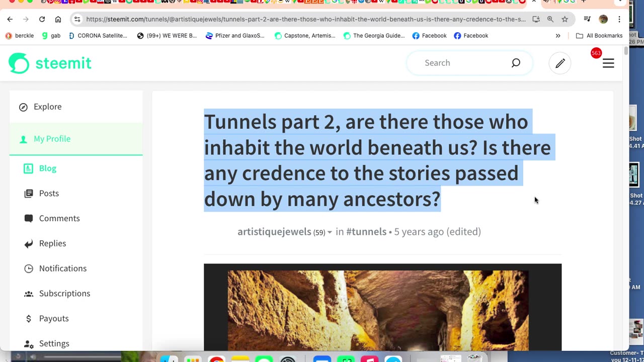Click the Explore compass icon
Screen dimensions: 644x362
coord(23,107)
